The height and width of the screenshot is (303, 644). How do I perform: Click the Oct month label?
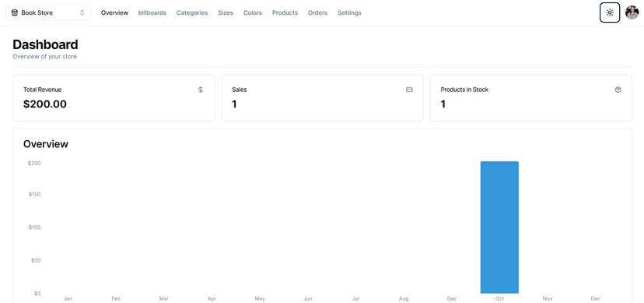click(x=499, y=299)
